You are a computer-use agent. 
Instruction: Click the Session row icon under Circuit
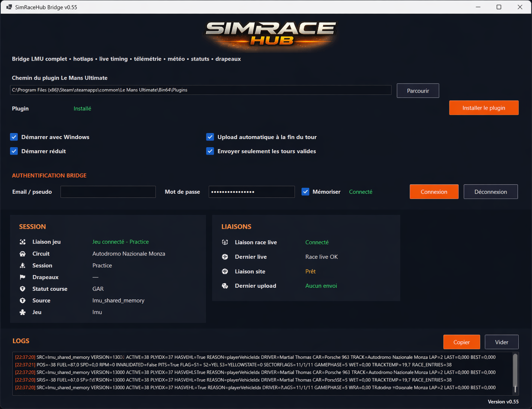coord(23,265)
